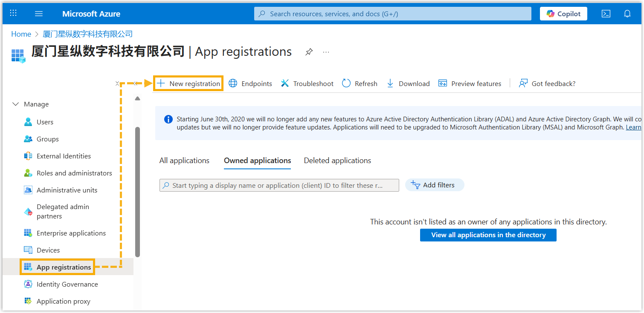Open the Add filters control

click(434, 185)
